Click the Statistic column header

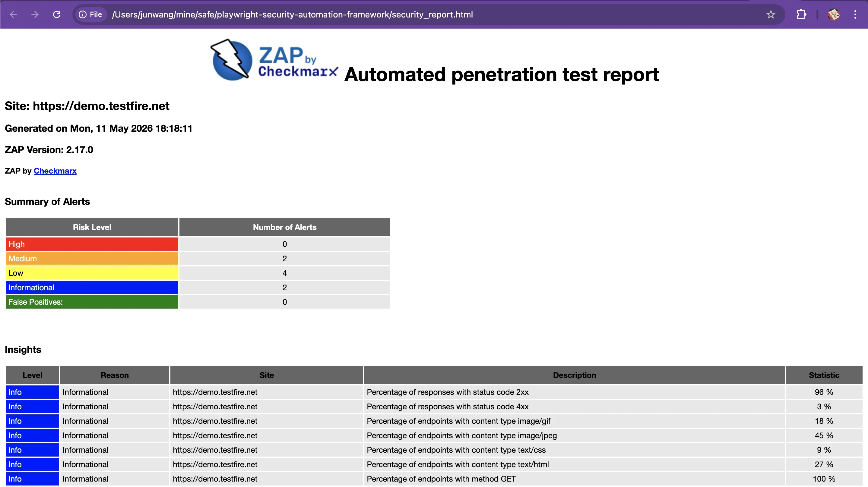[824, 375]
